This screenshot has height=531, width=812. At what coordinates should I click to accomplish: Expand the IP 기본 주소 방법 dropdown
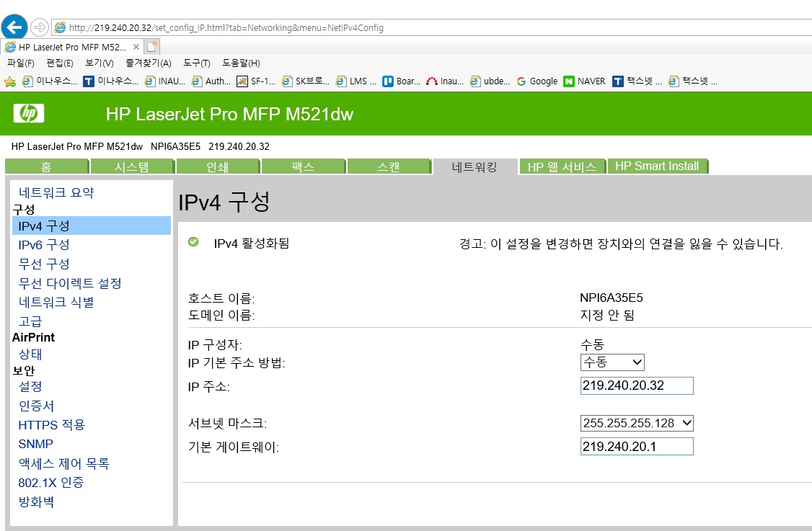[x=612, y=362]
